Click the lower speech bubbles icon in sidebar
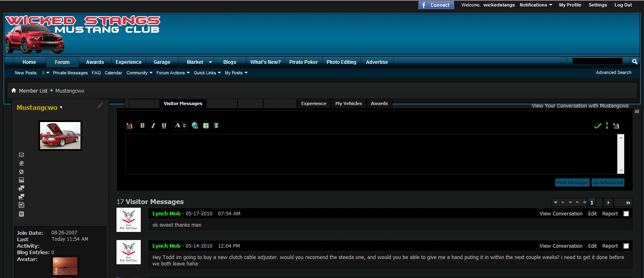Screen dimensions: 644x278 [21, 197]
